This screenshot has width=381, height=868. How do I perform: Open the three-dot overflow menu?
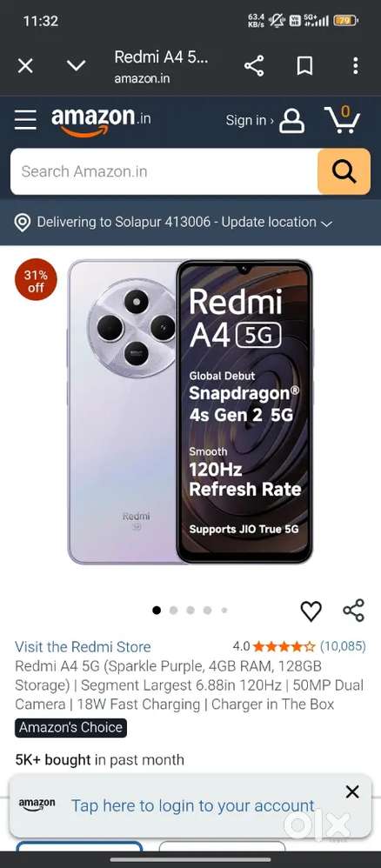356,66
